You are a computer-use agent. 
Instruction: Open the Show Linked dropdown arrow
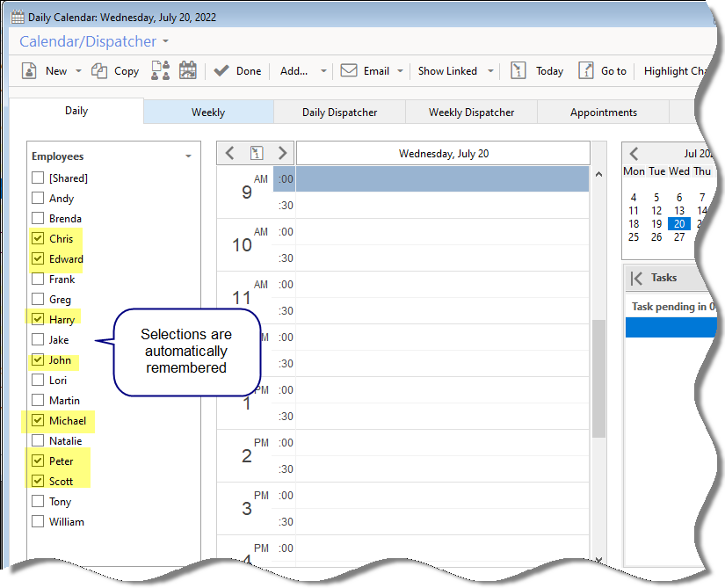pyautogui.click(x=490, y=71)
